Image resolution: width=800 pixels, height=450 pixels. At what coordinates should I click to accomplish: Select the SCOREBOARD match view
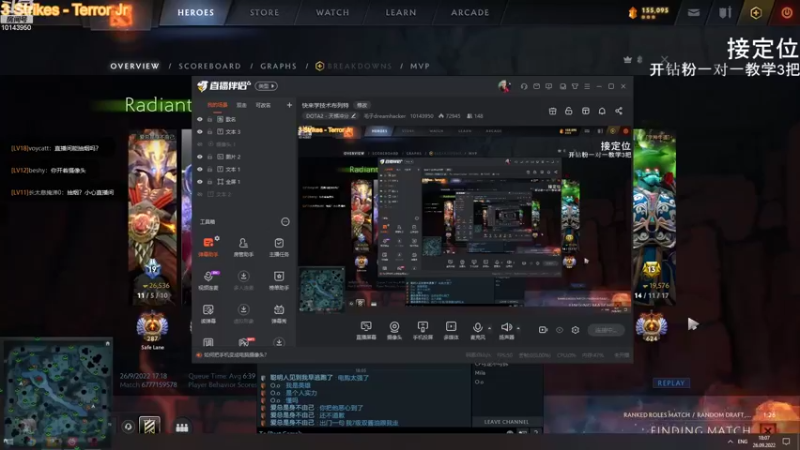click(x=210, y=66)
